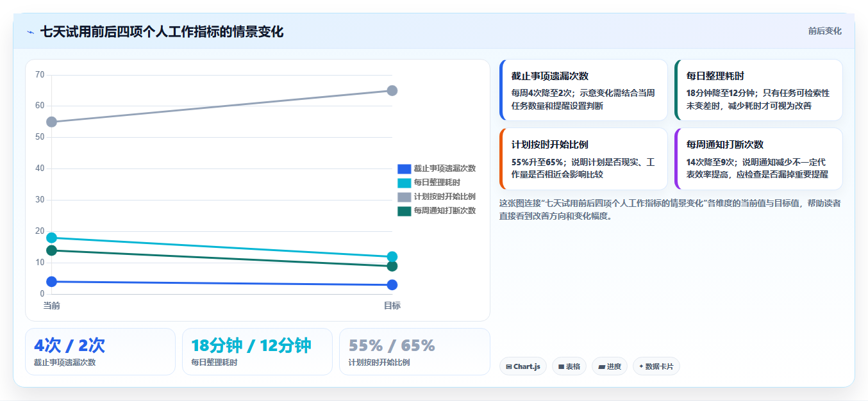This screenshot has width=868, height=401.
Task: Click the 进度 tag
Action: [610, 366]
